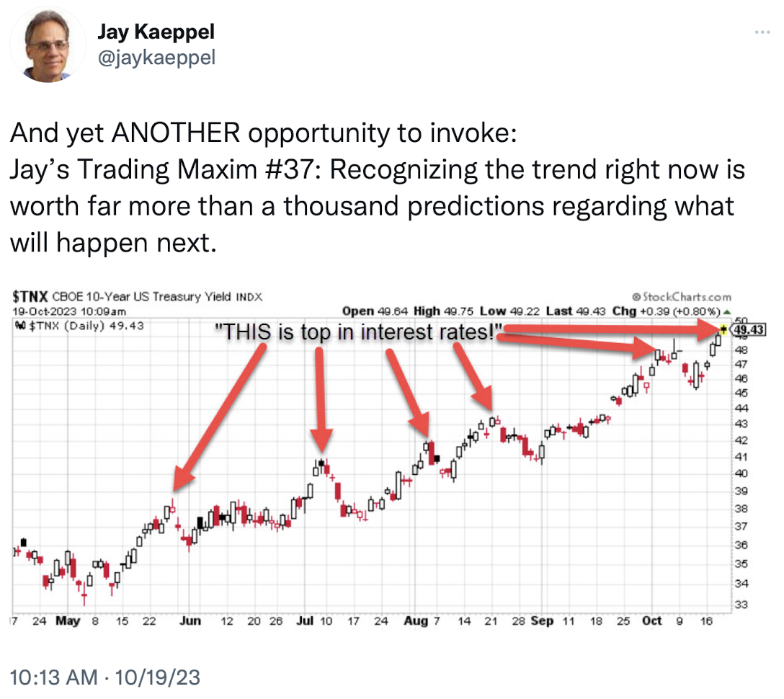Click the StockCharts.com watermark
Image resolution: width=784 pixels, height=699 pixels.
click(x=682, y=297)
